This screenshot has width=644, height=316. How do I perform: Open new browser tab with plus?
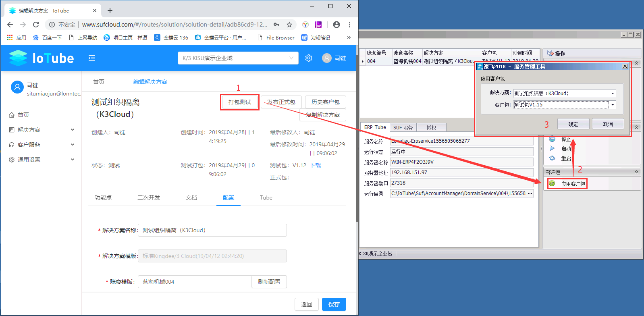(110, 10)
